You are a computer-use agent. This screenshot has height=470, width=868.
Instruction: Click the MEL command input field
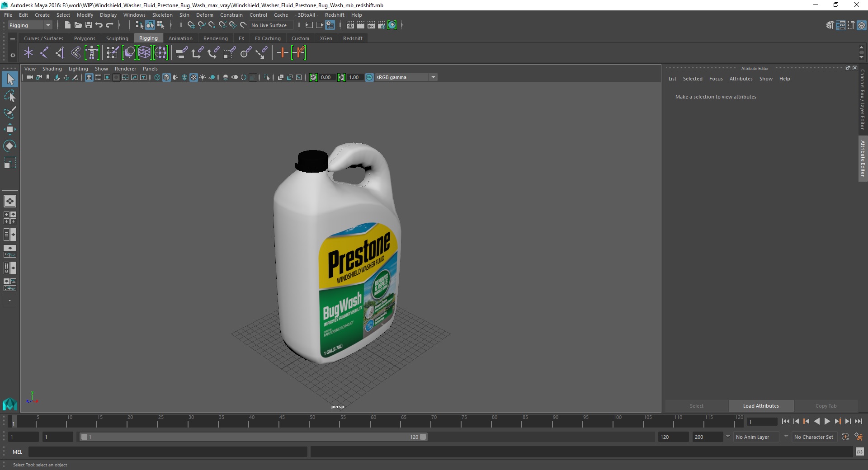tap(168, 451)
